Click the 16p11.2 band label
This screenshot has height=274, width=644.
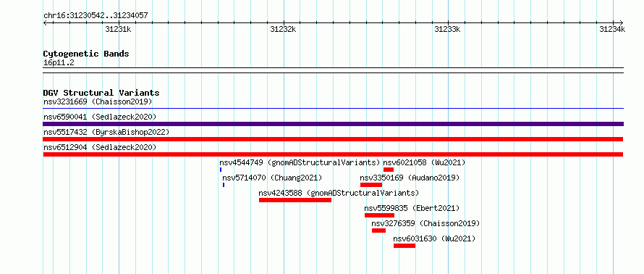tap(59, 63)
